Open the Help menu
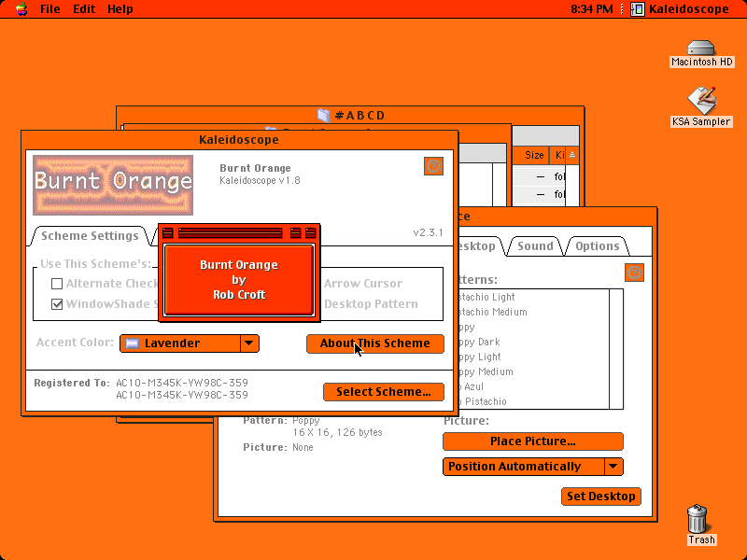Image resolution: width=747 pixels, height=560 pixels. click(x=120, y=9)
